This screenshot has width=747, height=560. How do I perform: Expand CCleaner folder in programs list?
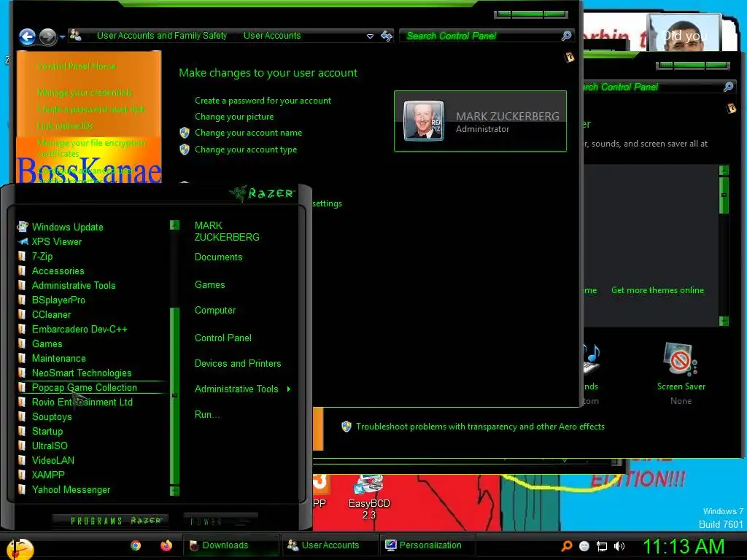51,315
